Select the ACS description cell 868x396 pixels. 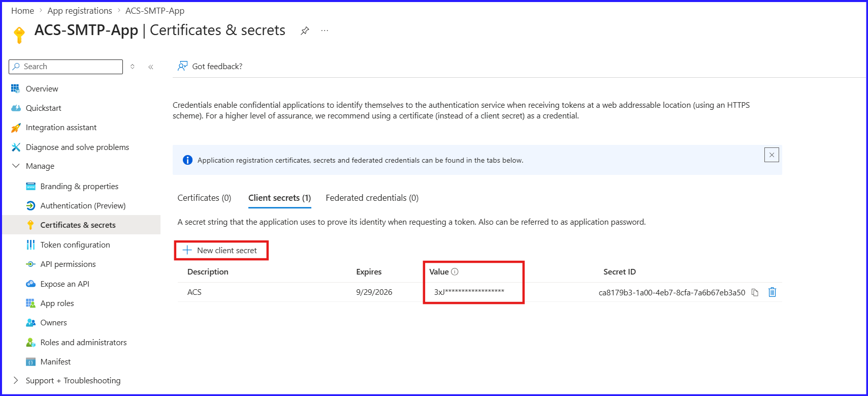pos(195,292)
